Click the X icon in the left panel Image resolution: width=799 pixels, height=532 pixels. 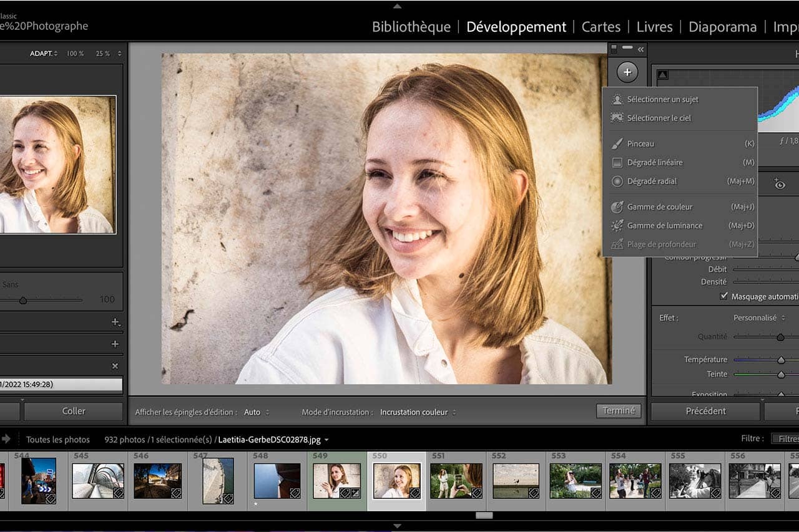pos(115,366)
